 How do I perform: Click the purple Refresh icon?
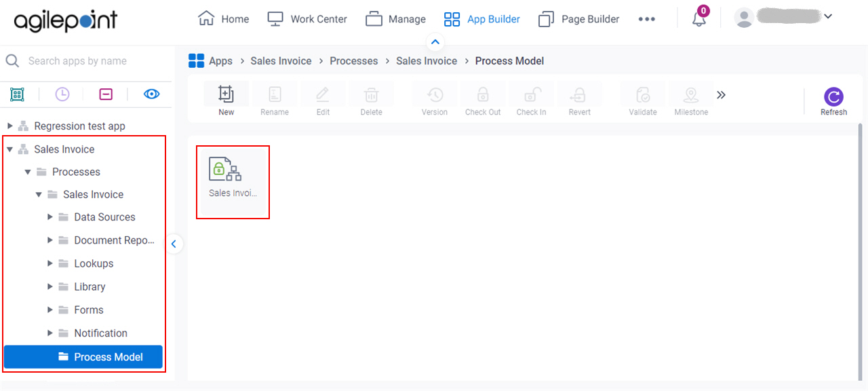coord(833,96)
